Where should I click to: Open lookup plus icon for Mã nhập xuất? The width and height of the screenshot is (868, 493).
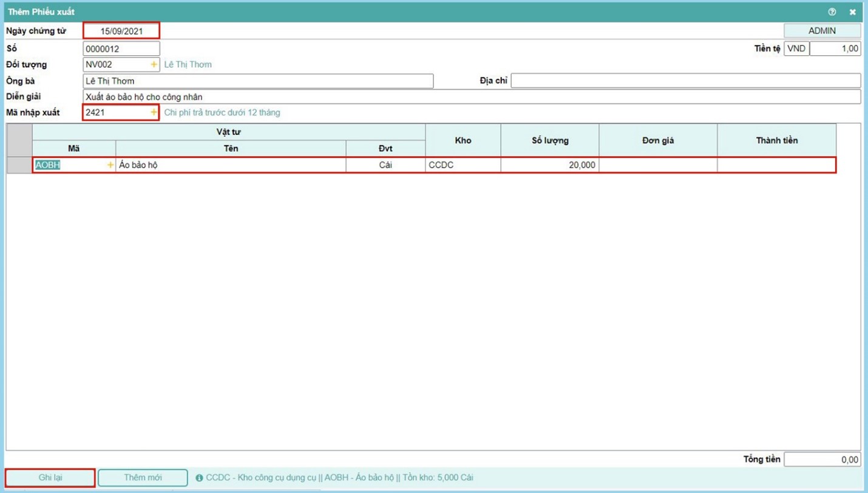154,112
